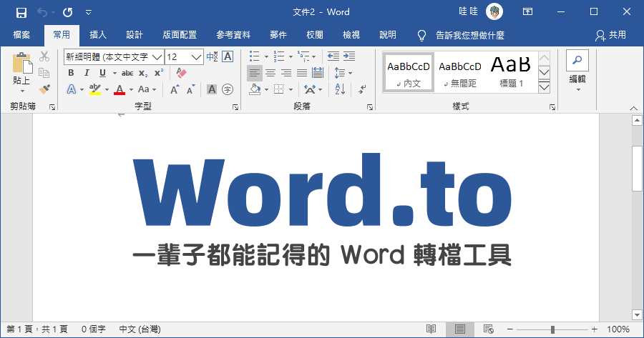Undo the last action
644x338 pixels.
[x=42, y=12]
